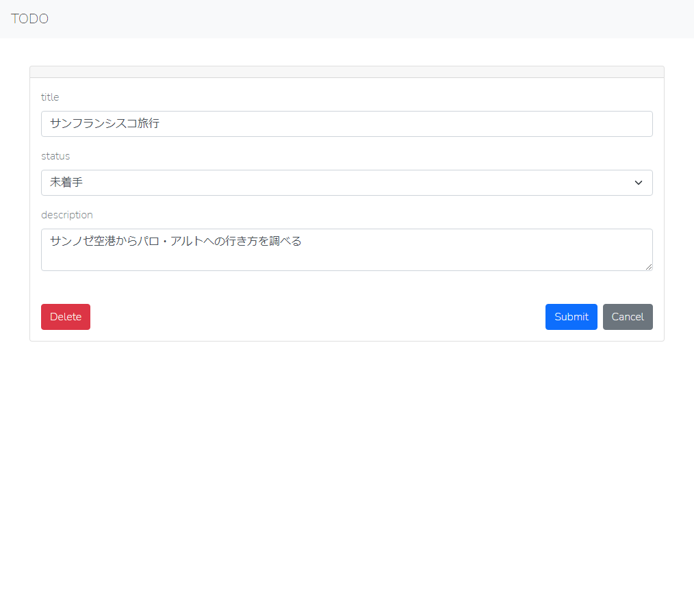Click the "title" field label
The image size is (694, 616).
[50, 97]
